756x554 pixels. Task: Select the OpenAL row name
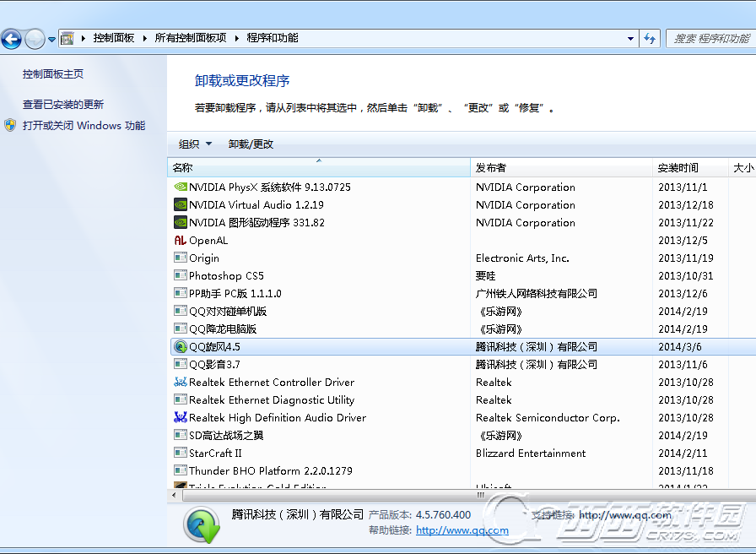(x=208, y=241)
